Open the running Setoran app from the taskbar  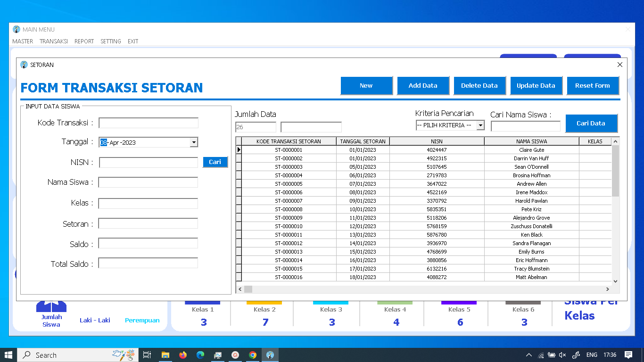[270, 355]
